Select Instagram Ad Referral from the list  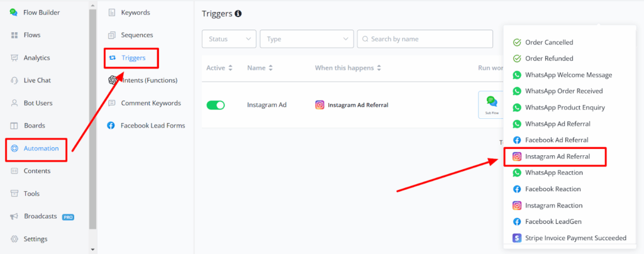click(x=554, y=157)
